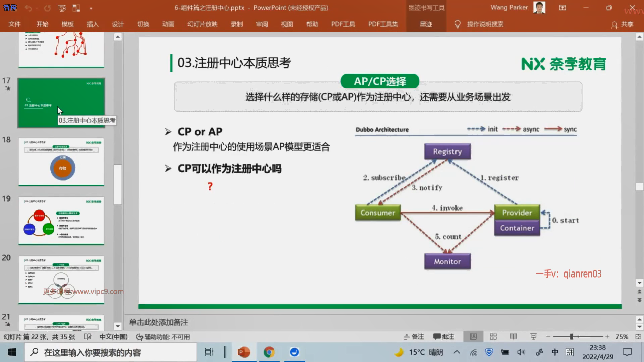The height and width of the screenshot is (362, 644).
Task: Open Customize Quick Access Toolbar dropdown
Action: pyautogui.click(x=91, y=8)
